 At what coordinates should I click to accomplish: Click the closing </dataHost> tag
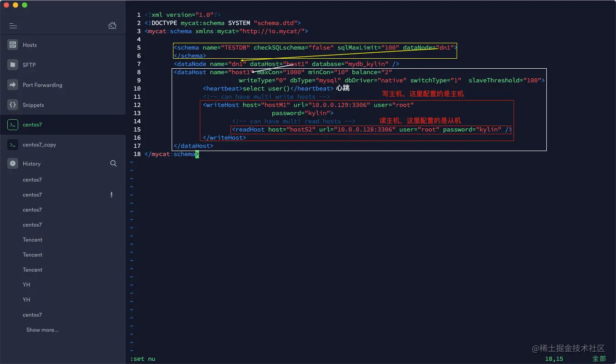(193, 146)
